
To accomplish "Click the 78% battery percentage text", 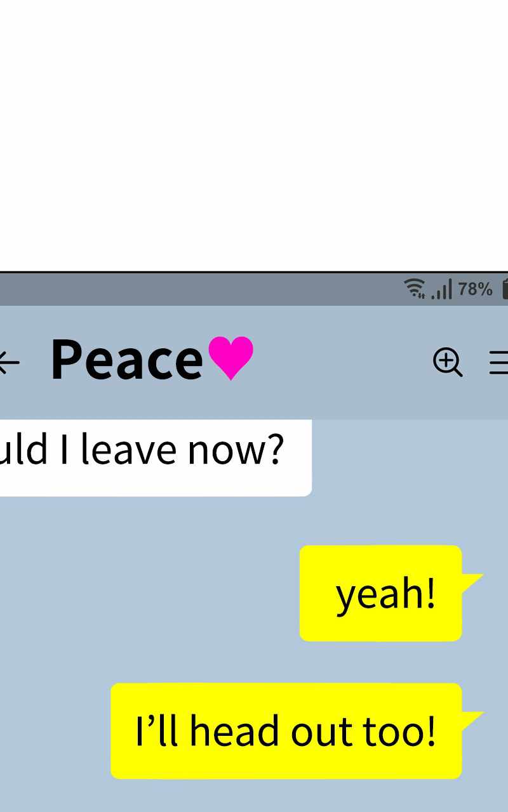I will (x=475, y=289).
